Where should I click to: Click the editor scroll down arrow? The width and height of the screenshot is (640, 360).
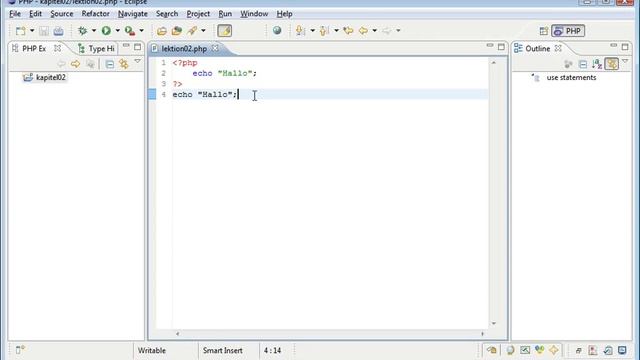494,323
